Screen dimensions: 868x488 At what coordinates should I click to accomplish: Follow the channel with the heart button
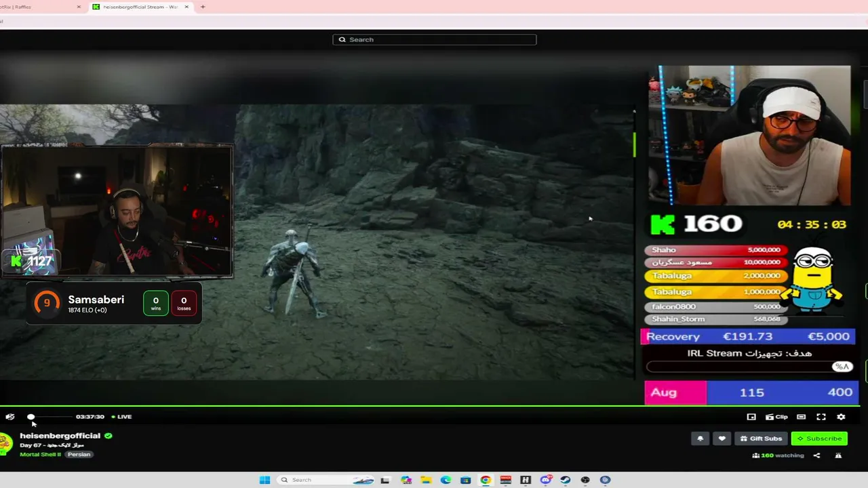click(722, 439)
